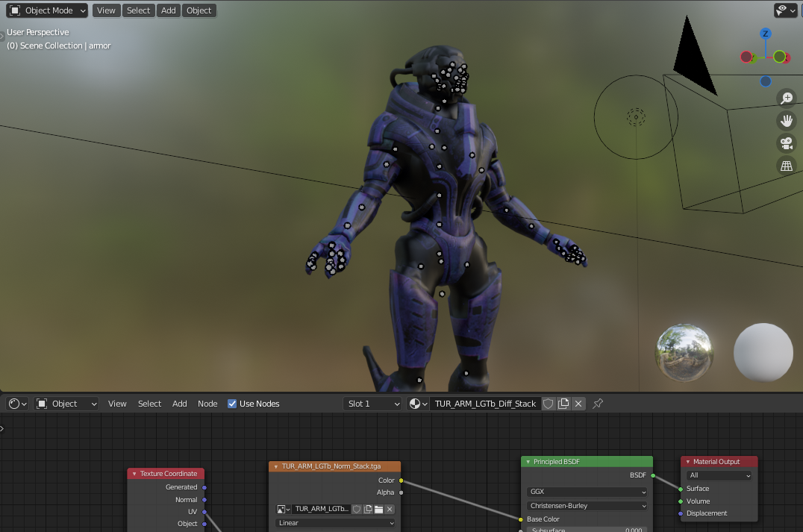
Task: Collapse the Texture Coordinate node
Action: click(134, 474)
